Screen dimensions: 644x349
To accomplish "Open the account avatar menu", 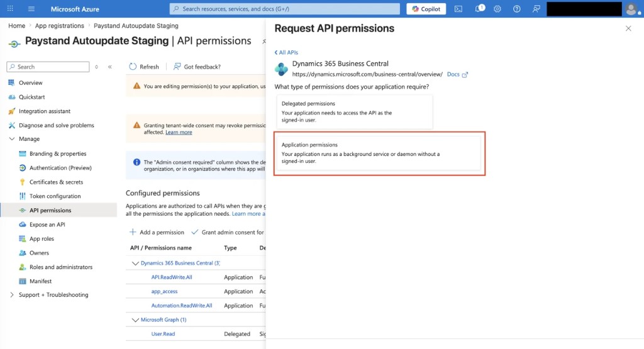I will (x=631, y=9).
